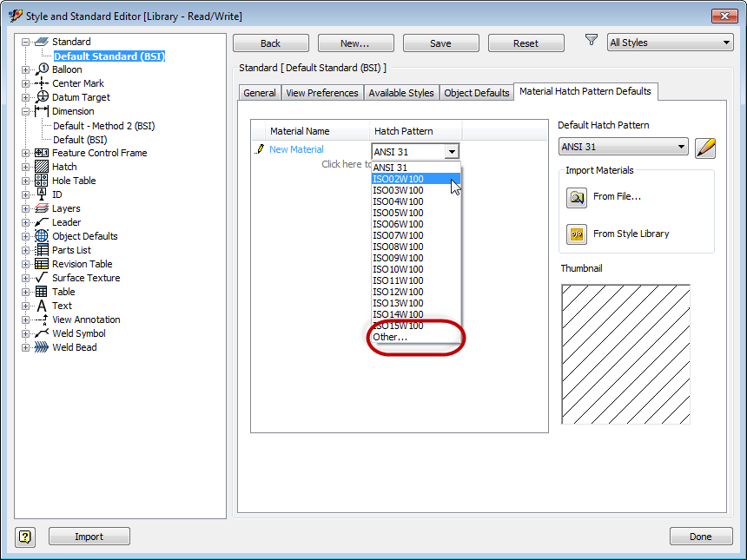747x560 pixels.
Task: Click the Text style icon in the tree
Action: pos(40,306)
